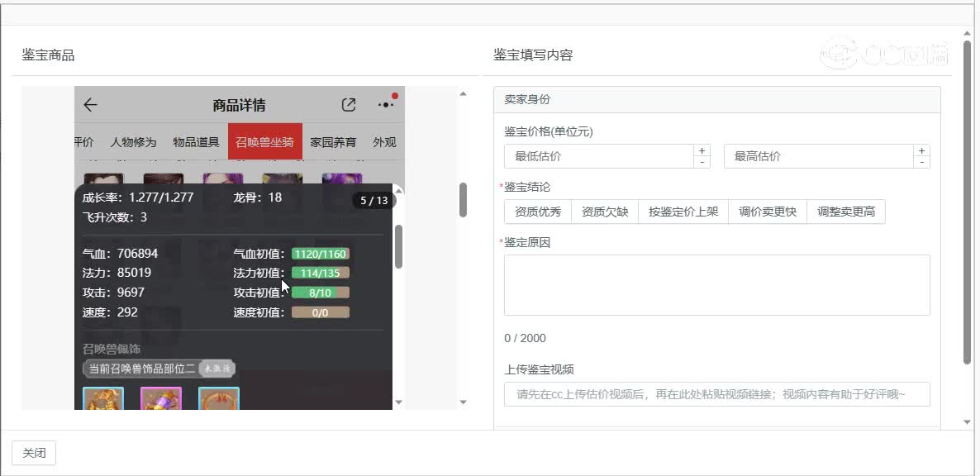Choose the 按鉴定价上架 option
Image resolution: width=980 pixels, height=476 pixels.
(x=683, y=212)
